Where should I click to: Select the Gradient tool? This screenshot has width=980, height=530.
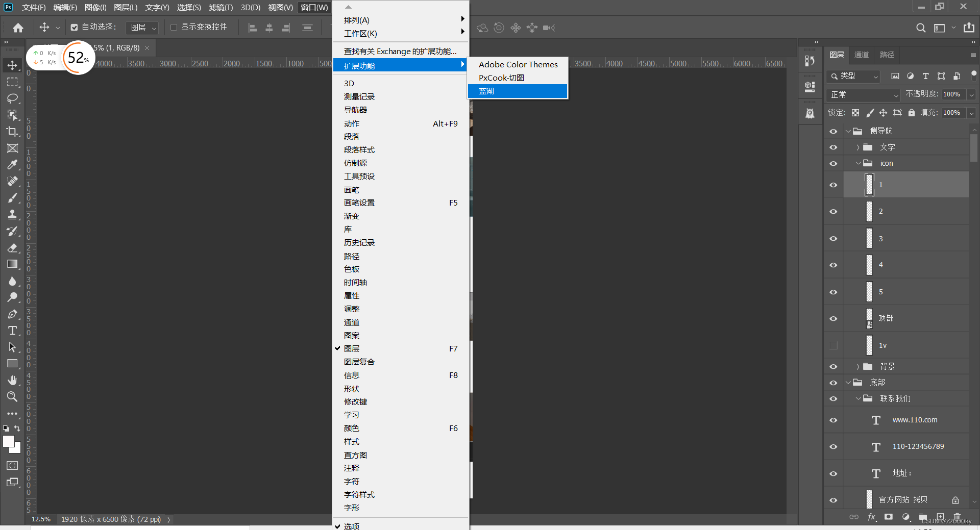[12, 264]
